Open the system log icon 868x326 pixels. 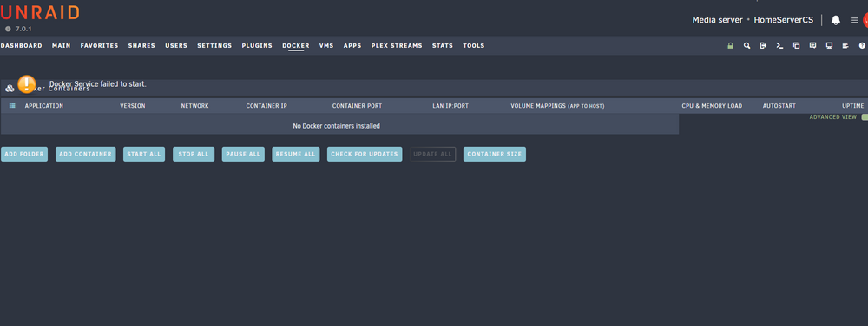pyautogui.click(x=845, y=46)
